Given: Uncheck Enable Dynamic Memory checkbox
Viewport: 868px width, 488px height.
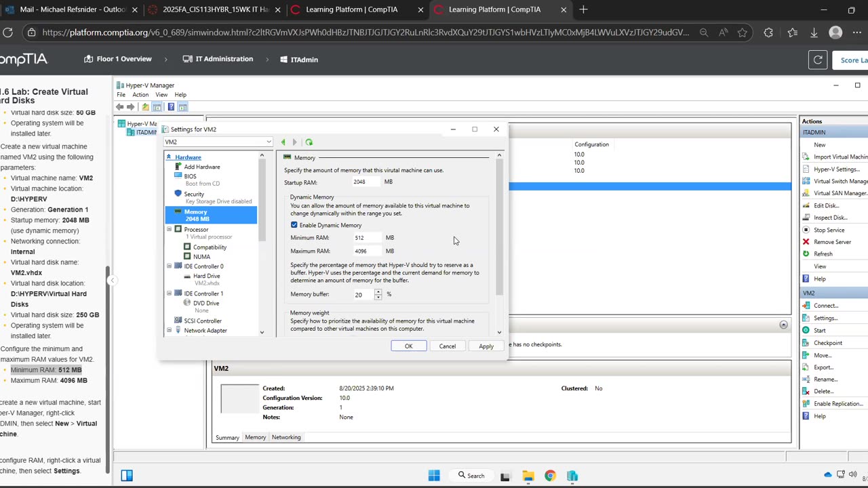Looking at the screenshot, I should [294, 225].
